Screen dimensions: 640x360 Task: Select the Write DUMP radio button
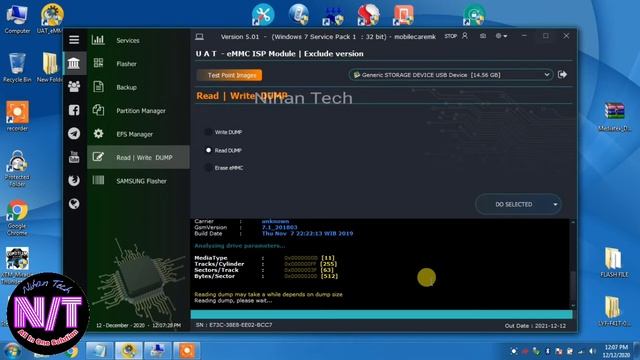[x=208, y=132]
